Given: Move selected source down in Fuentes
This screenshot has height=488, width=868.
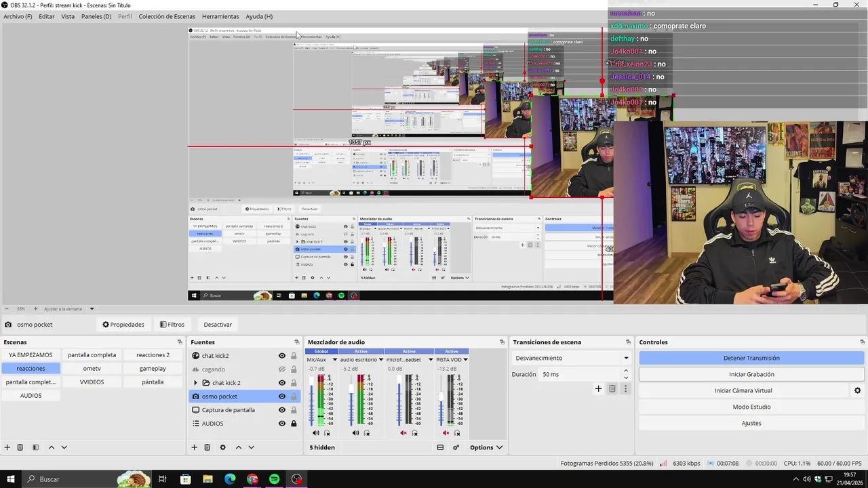Looking at the screenshot, I should 251,447.
